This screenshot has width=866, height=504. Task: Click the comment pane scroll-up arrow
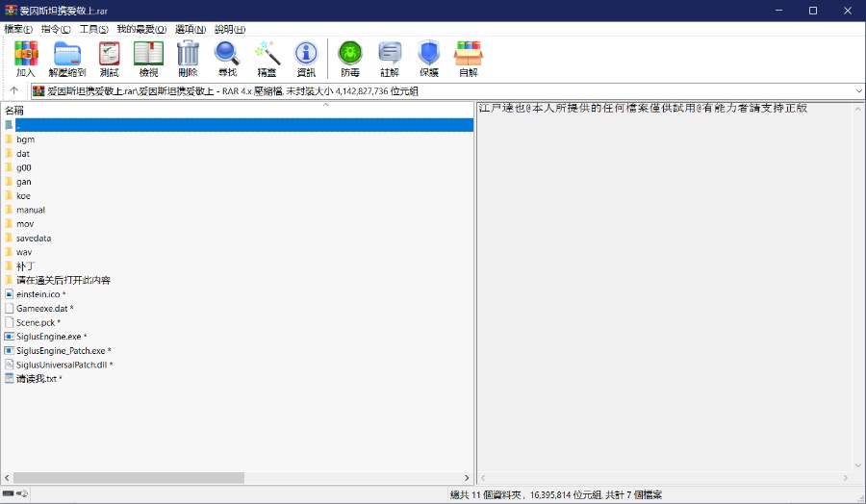click(857, 109)
